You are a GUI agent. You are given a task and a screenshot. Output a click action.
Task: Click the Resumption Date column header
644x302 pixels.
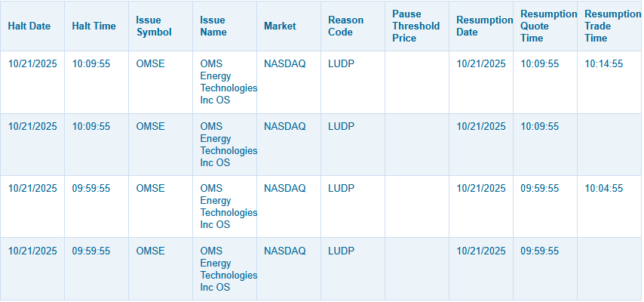[x=483, y=26]
